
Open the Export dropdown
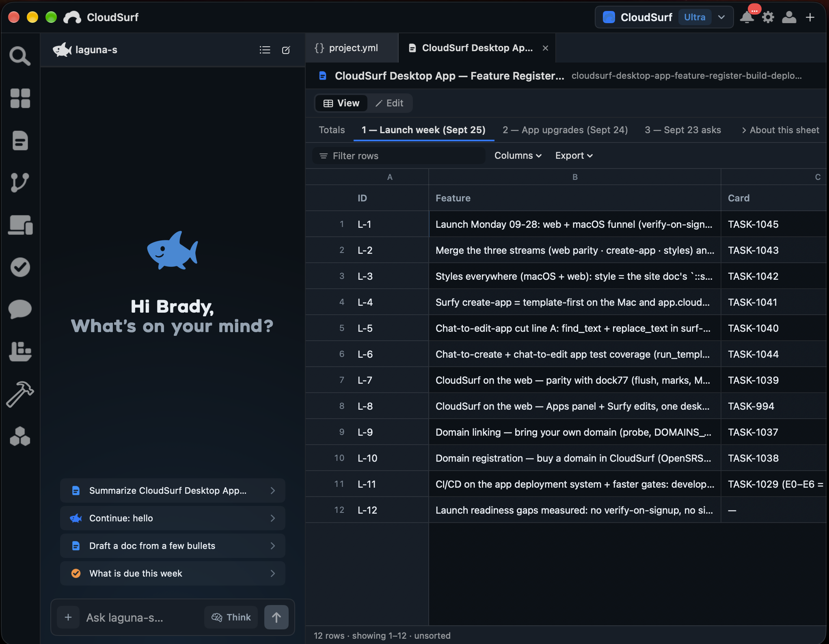(574, 156)
